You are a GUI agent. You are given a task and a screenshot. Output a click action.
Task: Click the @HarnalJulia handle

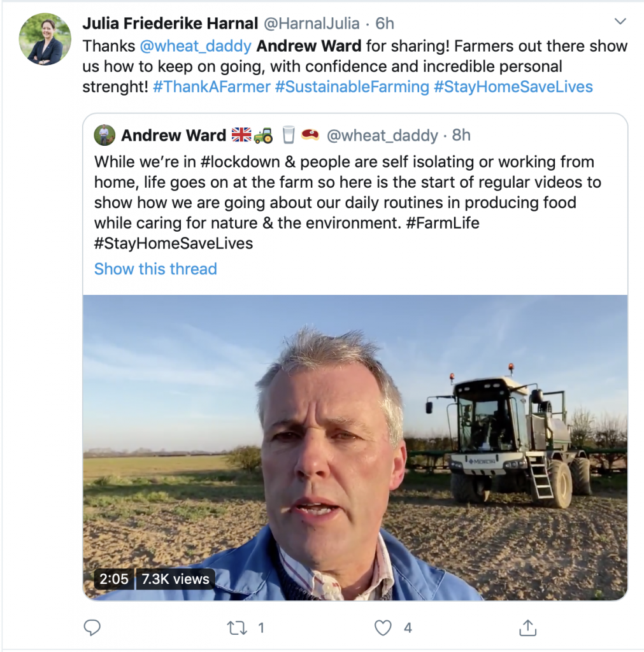point(311,24)
